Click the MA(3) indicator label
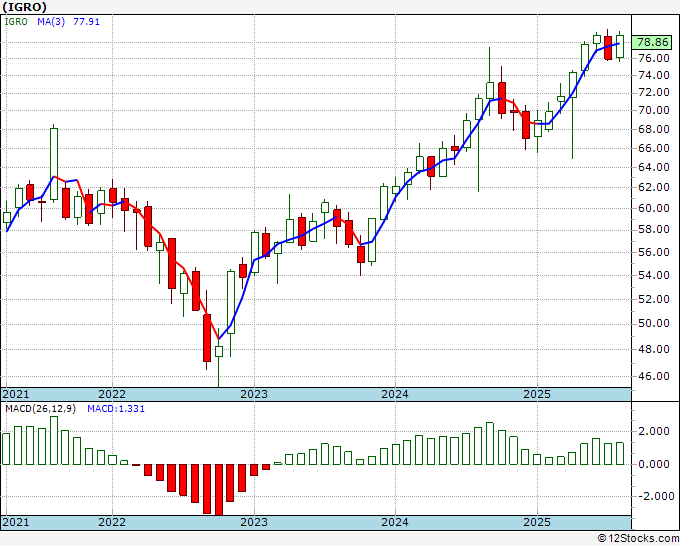Image resolution: width=680 pixels, height=546 pixels. click(51, 21)
